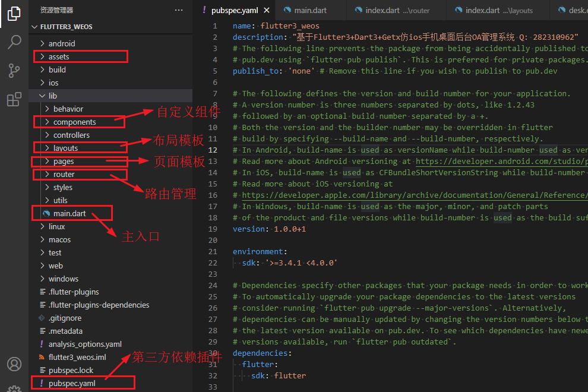Open flutter3_weos.iml file
This screenshot has width=588, height=392.
[111, 357]
